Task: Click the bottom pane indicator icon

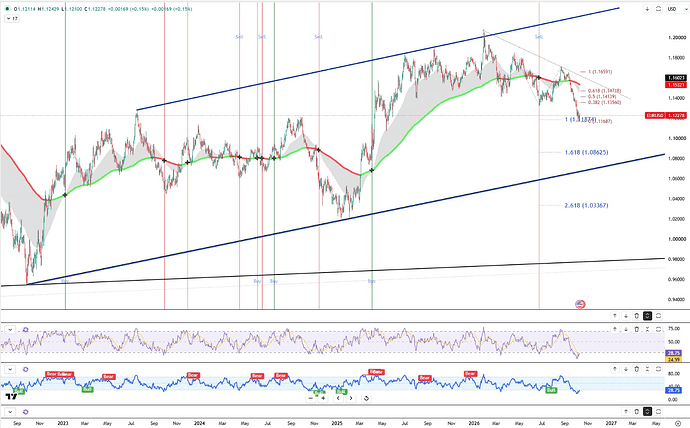Action: coord(26,412)
